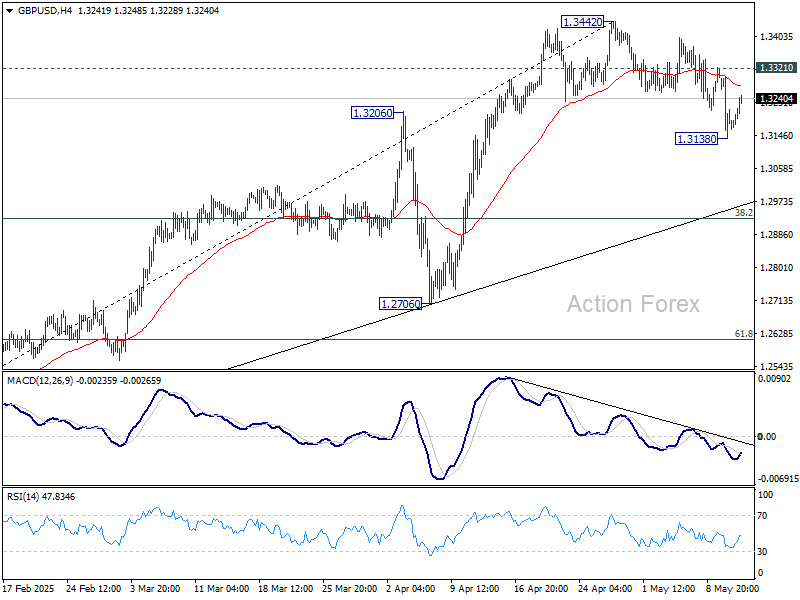Click the current price tag 1.32404
The height and width of the screenshot is (600, 800).
tap(777, 99)
